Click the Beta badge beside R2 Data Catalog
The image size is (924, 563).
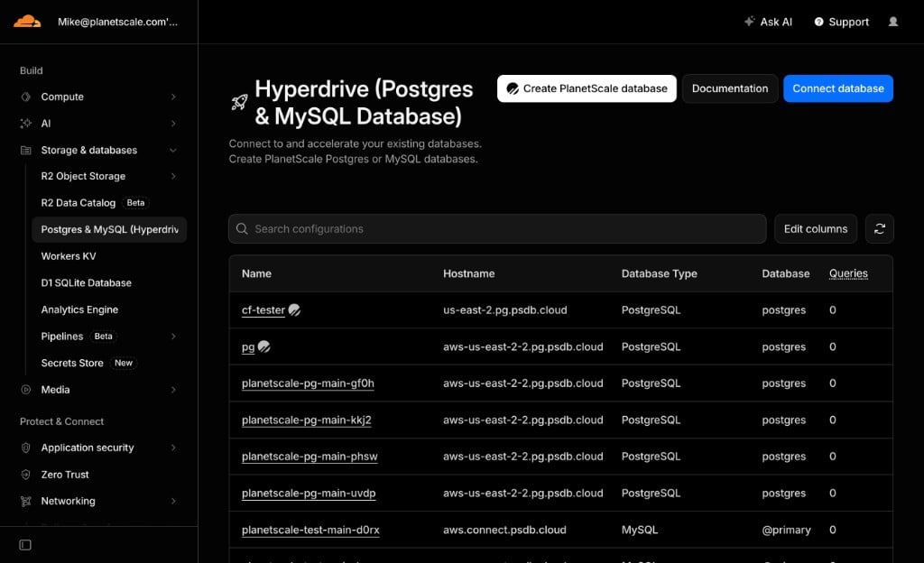(135, 203)
